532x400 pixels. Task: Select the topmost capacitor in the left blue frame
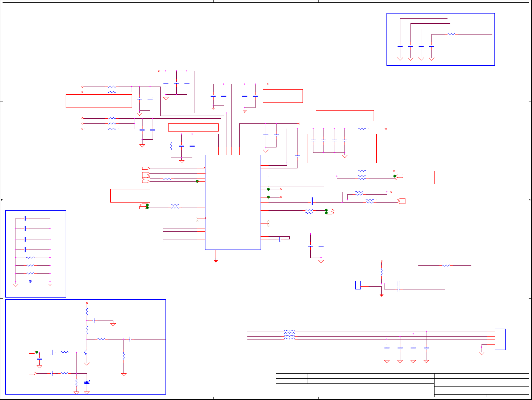[25, 218]
